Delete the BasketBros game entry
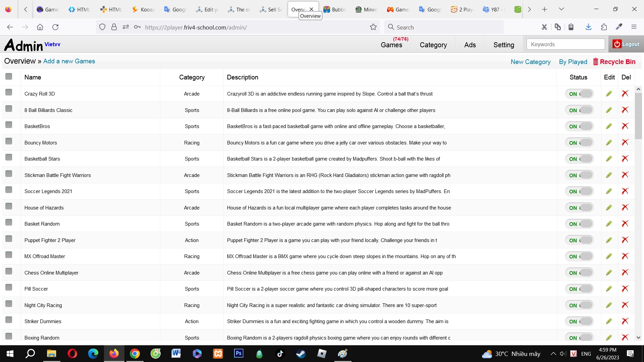Viewport: 644px width, 362px height. [625, 126]
